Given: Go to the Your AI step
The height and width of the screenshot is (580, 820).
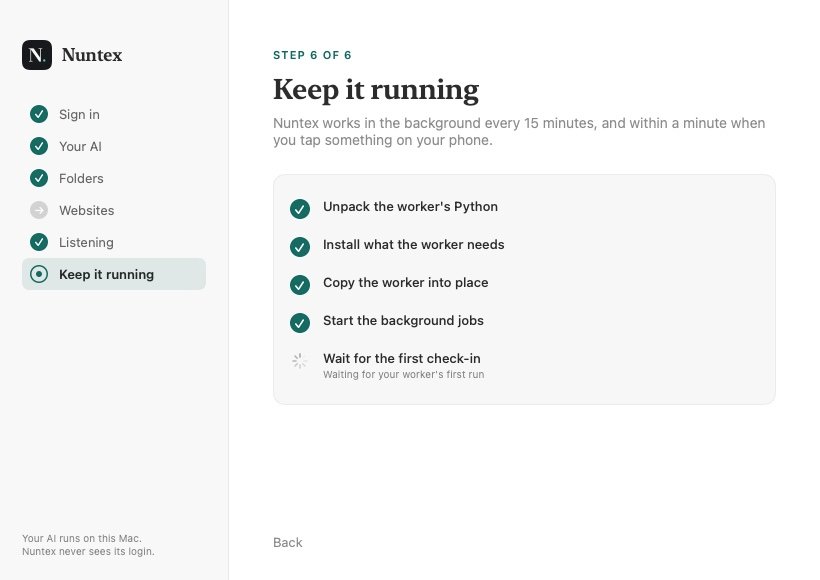Looking at the screenshot, I should pos(113,146).
